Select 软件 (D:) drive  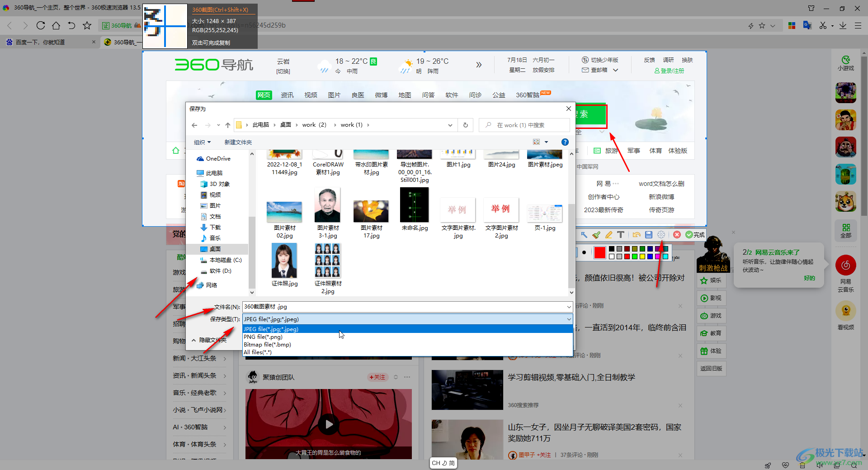216,271
